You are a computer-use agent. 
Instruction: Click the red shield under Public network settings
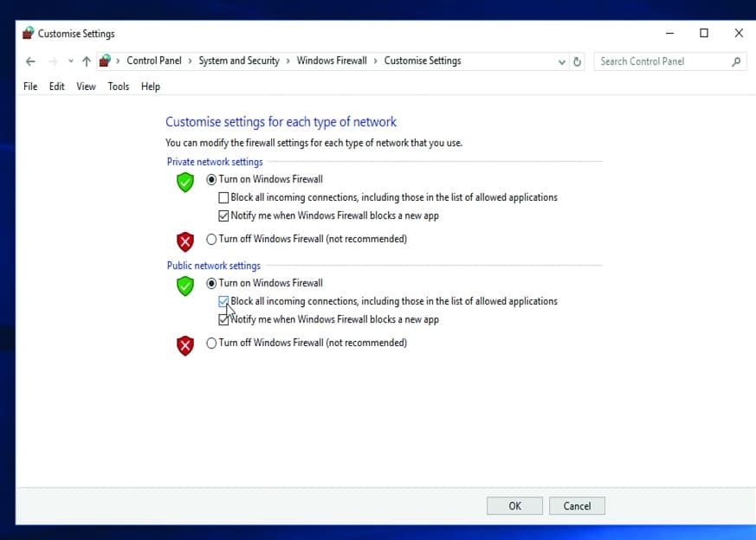(184, 346)
